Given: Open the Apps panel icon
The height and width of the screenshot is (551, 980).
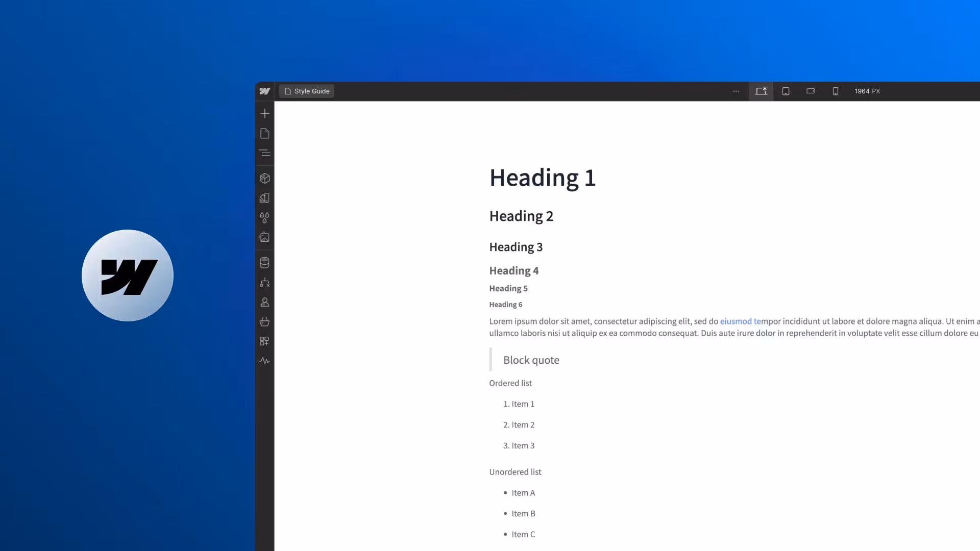Looking at the screenshot, I should [x=264, y=341].
